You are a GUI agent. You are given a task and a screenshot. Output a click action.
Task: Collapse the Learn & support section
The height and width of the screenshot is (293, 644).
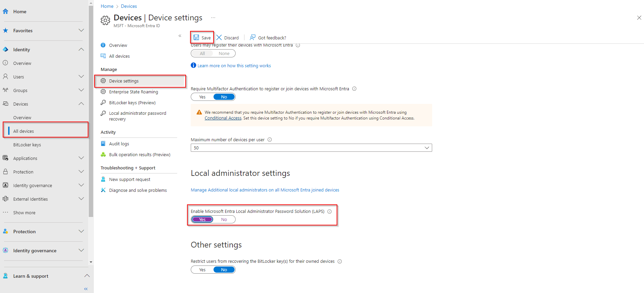[x=87, y=276]
